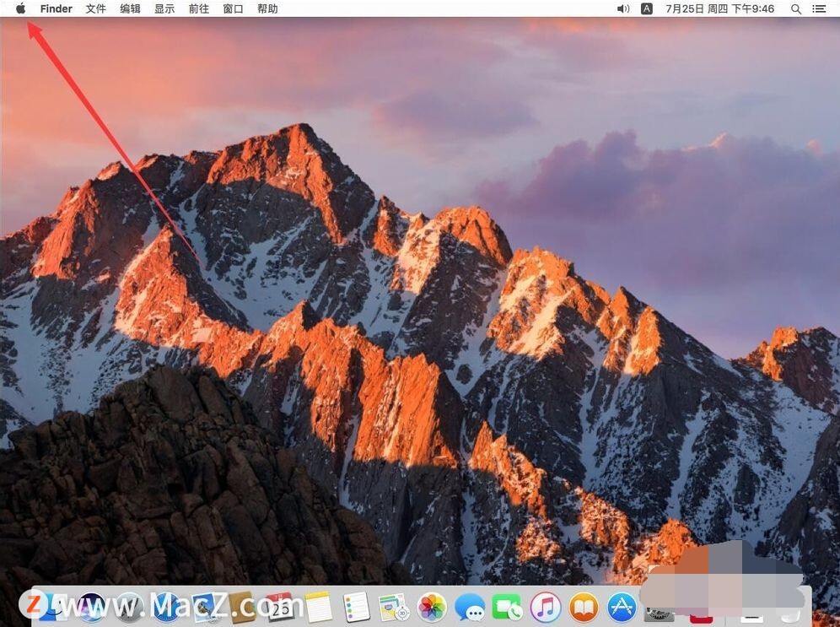
Task: Open iTunes from the Dock
Action: [x=546, y=607]
